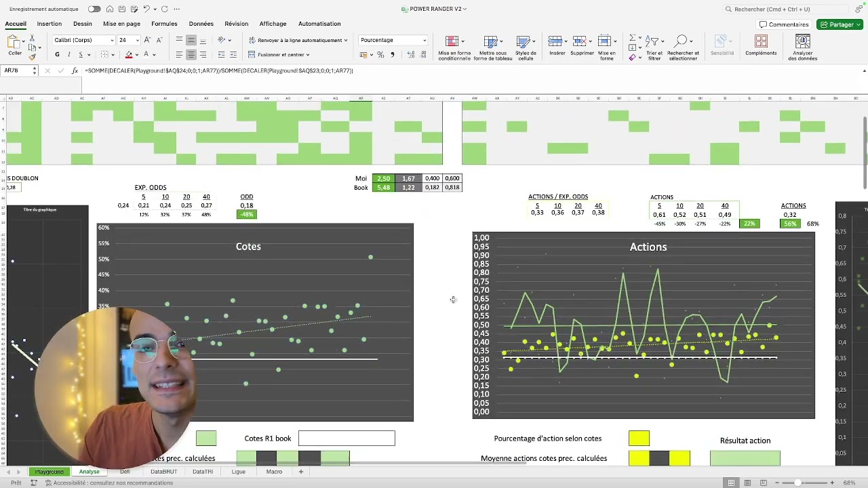Screen dimensions: 868x488
Task: Click the Home icon in title bar
Action: [x=111, y=9]
